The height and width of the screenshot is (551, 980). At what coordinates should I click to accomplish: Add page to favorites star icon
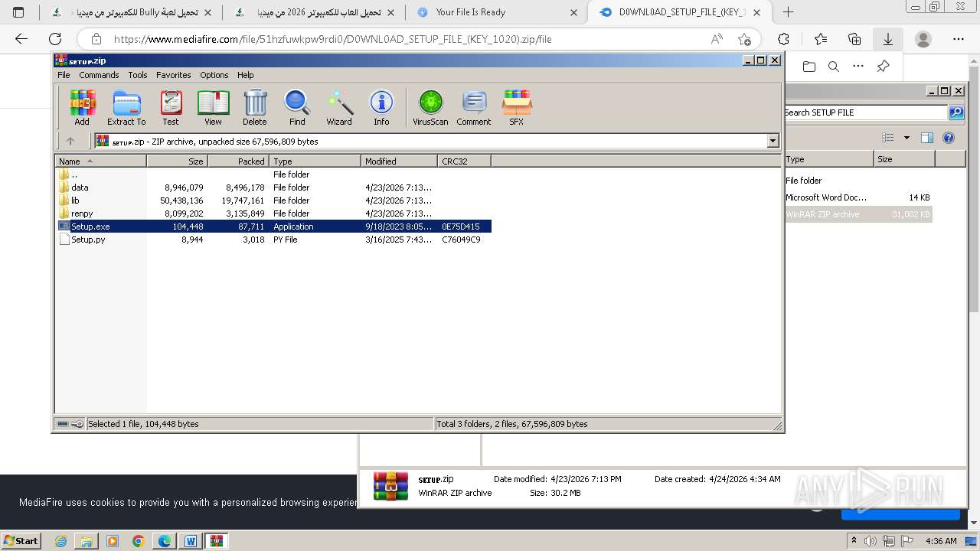click(744, 39)
